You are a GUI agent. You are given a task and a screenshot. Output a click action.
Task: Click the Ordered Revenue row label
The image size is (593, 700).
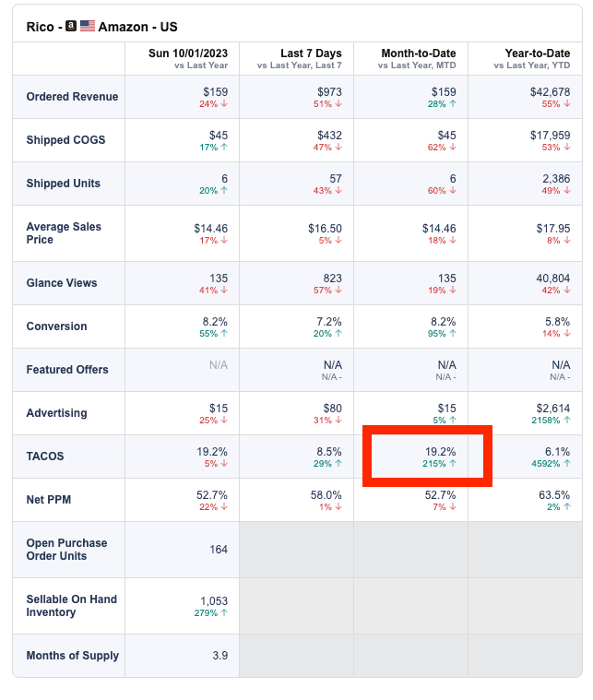(66, 97)
